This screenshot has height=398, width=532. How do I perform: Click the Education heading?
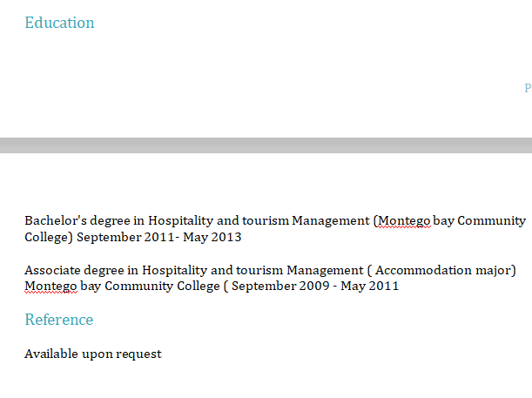pos(59,23)
